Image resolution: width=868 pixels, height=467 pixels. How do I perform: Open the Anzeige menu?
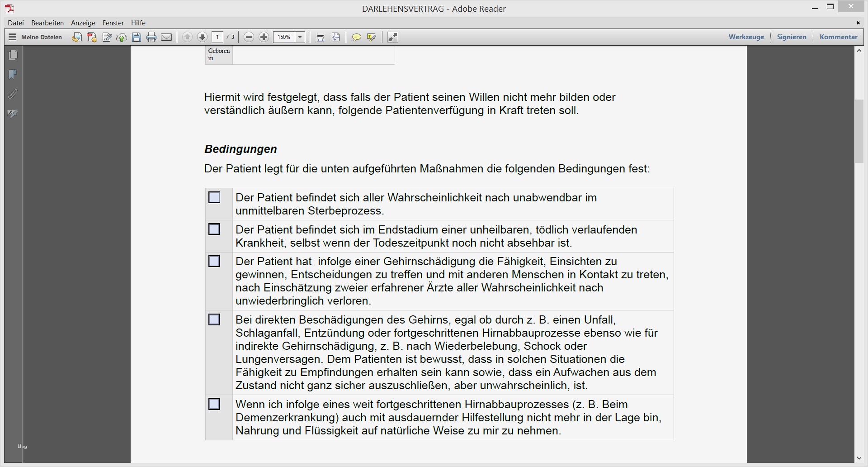point(83,23)
